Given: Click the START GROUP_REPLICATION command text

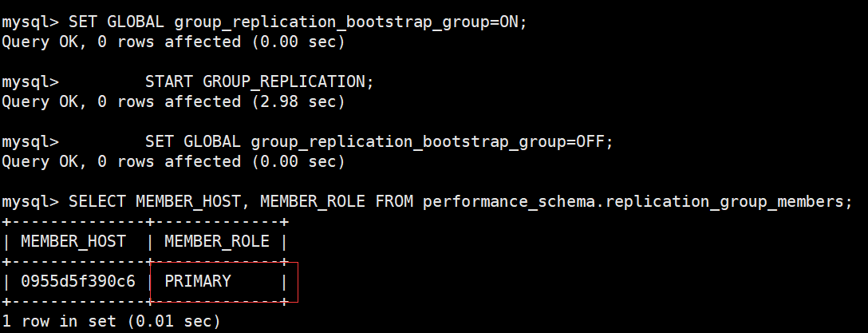Looking at the screenshot, I should [x=259, y=82].
